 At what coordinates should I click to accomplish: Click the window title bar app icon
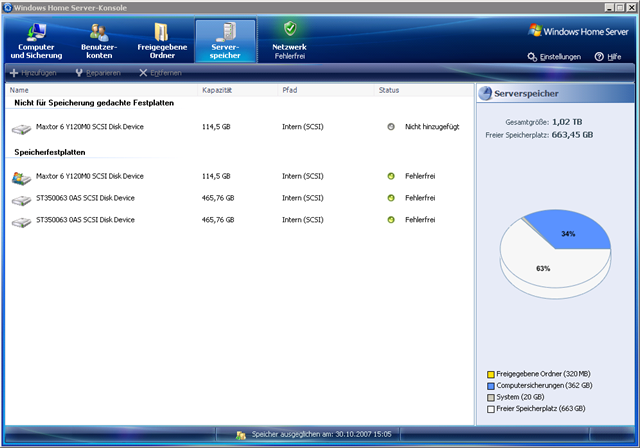pos(8,8)
